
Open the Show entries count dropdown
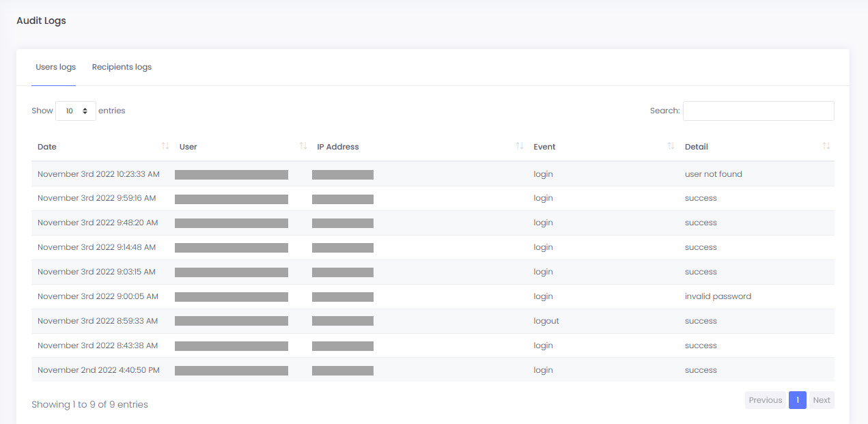tap(76, 111)
